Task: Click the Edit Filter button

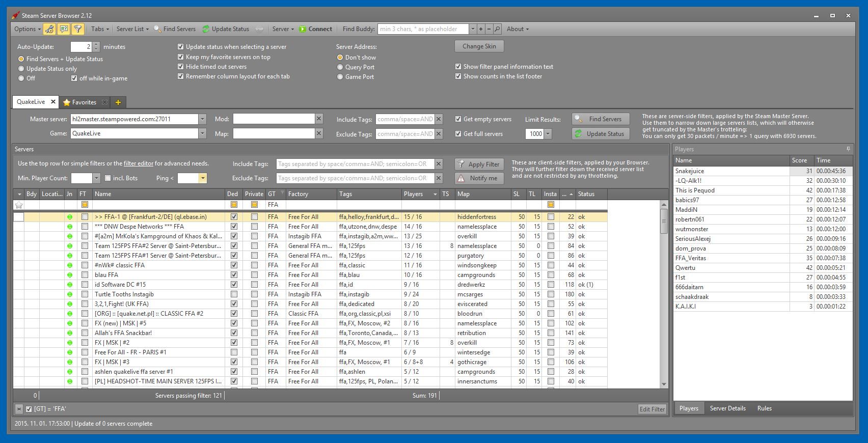Action: 652,409
